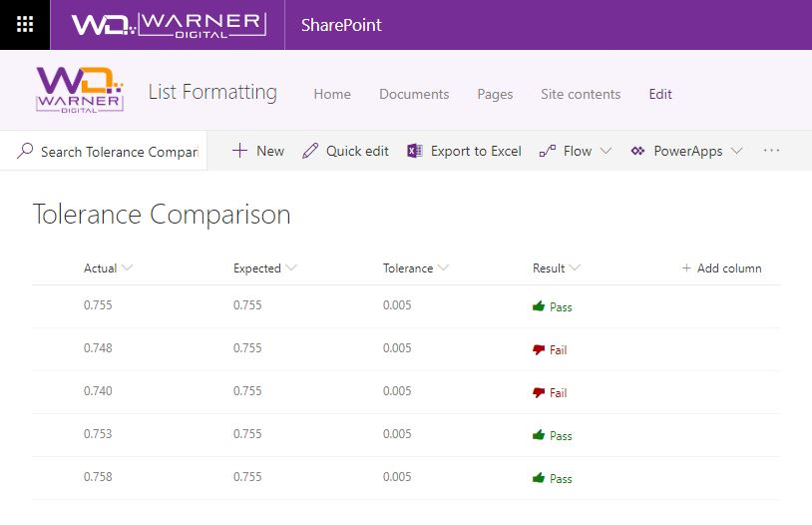Select the Actual value 0.753
Viewport: 812px width, 525px height.
pos(98,434)
